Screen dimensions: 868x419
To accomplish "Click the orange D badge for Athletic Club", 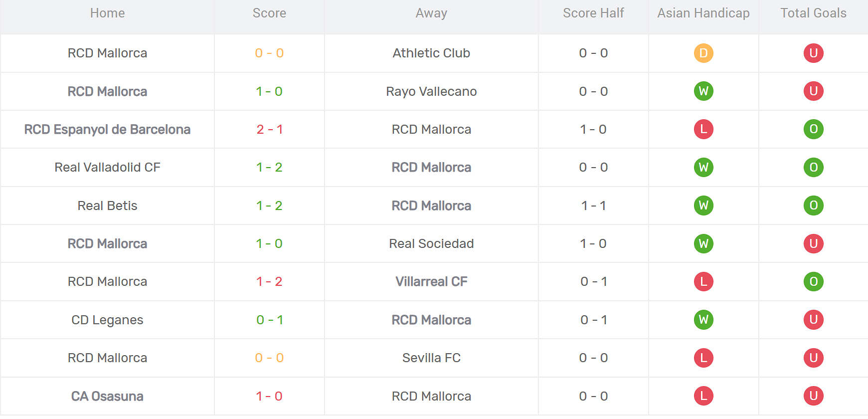I will [703, 53].
